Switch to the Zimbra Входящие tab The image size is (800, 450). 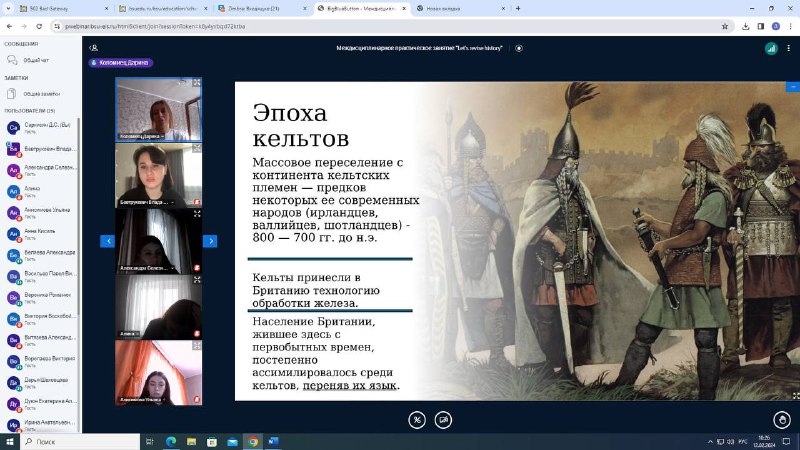[262, 9]
